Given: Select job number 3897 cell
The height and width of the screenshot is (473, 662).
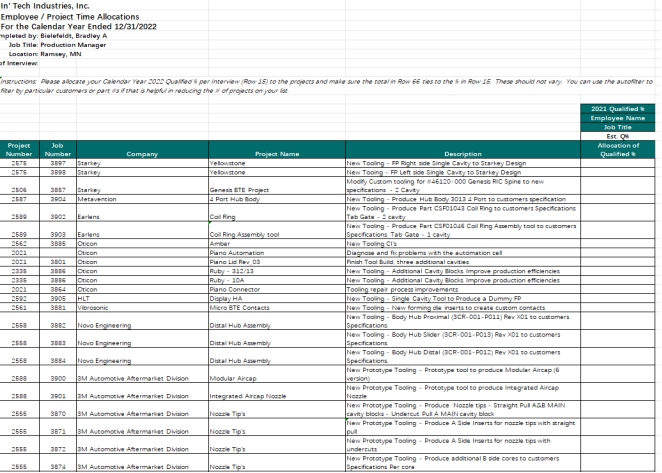Looking at the screenshot, I should tap(58, 163).
